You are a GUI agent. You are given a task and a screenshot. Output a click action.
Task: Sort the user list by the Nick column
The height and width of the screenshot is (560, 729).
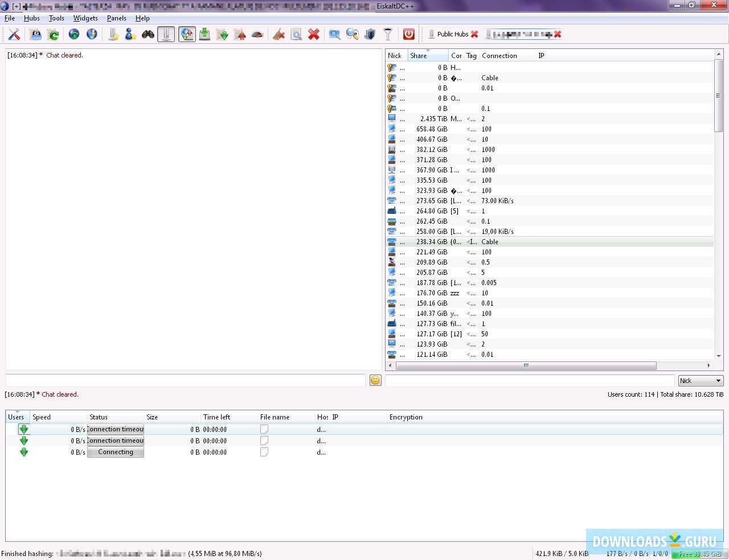(396, 56)
